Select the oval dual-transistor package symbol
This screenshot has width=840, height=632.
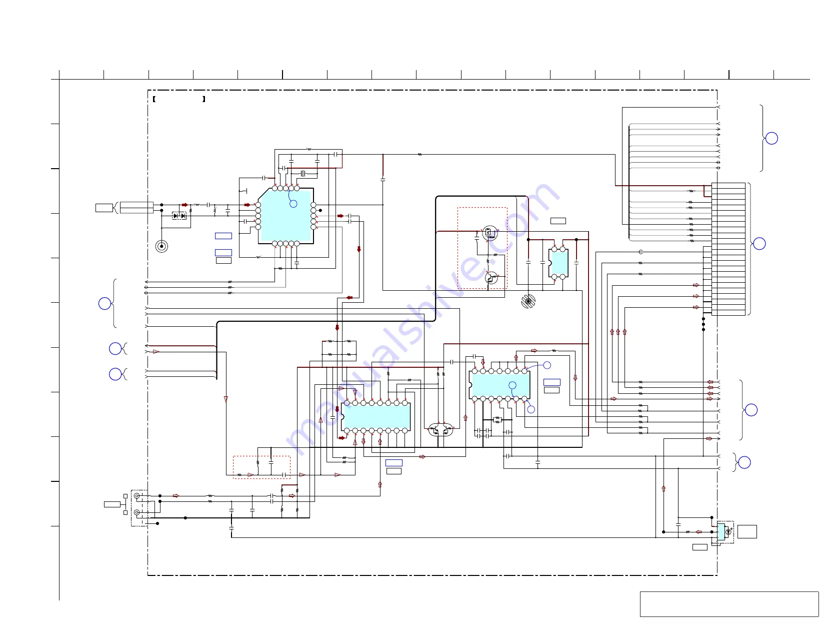(x=440, y=429)
